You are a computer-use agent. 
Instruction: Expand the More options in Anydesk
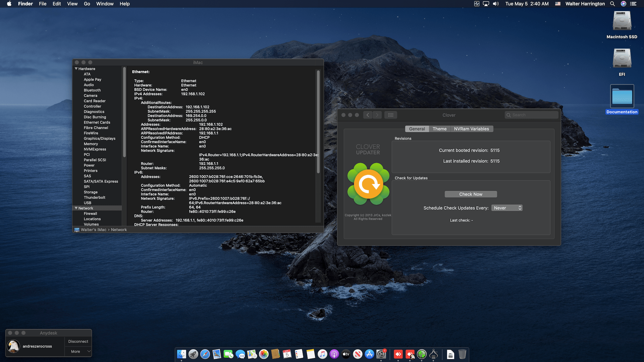(78, 351)
